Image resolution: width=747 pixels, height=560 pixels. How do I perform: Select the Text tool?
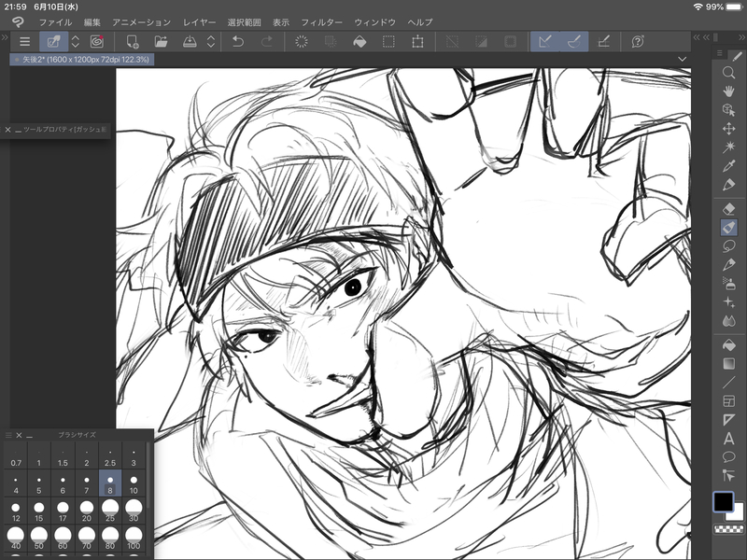pyautogui.click(x=728, y=439)
